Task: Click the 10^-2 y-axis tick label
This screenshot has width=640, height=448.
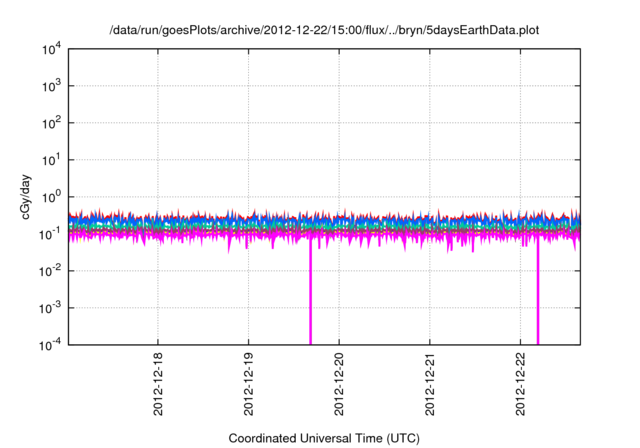Action: tap(50, 271)
